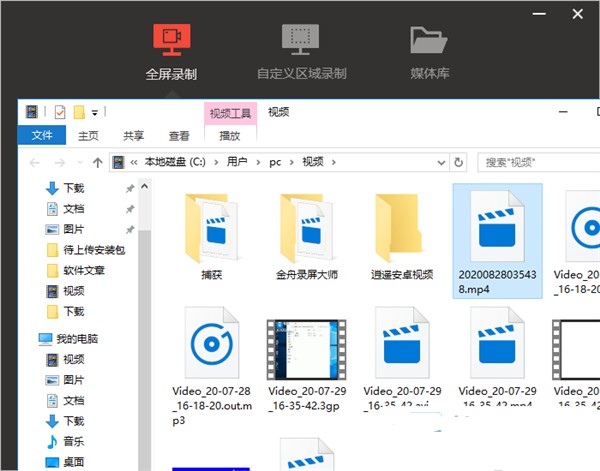Open the 文件 menu tab

(x=42, y=136)
